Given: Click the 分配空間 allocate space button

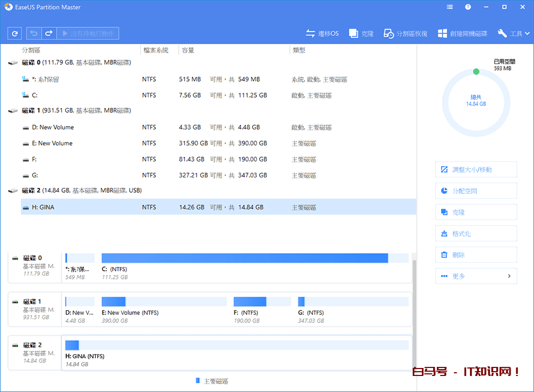Looking at the screenshot, I should tap(476, 191).
